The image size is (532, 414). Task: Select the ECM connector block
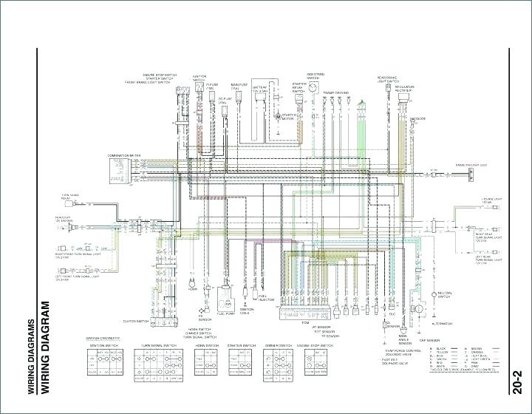(304, 312)
